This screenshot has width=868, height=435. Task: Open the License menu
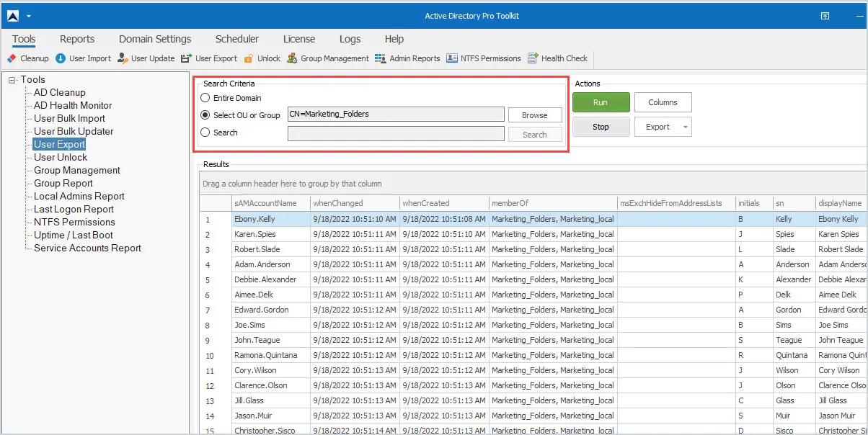coord(299,39)
